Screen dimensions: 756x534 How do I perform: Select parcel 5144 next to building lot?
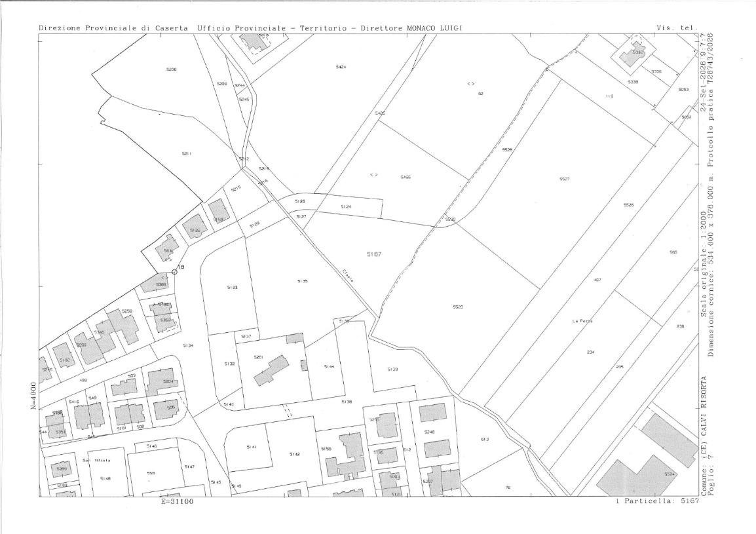click(329, 367)
